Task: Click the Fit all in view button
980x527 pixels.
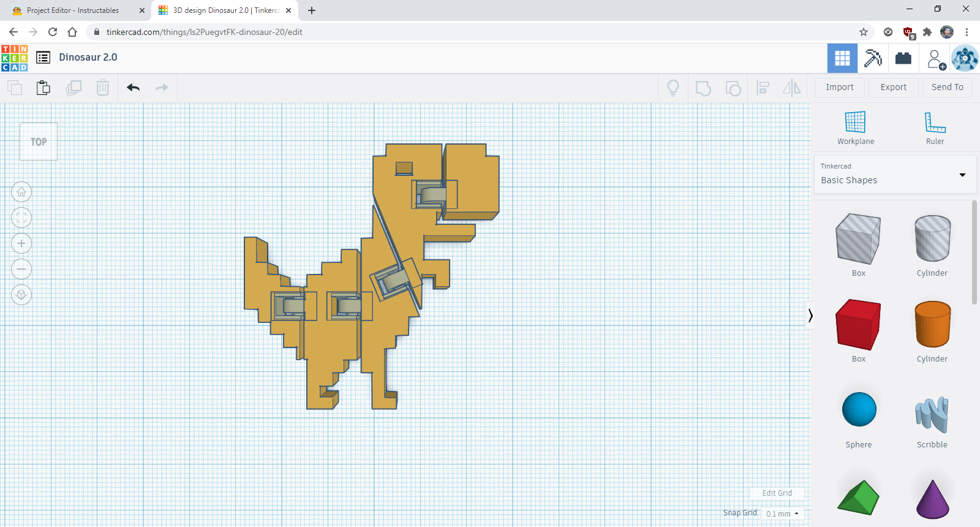Action: [x=21, y=218]
